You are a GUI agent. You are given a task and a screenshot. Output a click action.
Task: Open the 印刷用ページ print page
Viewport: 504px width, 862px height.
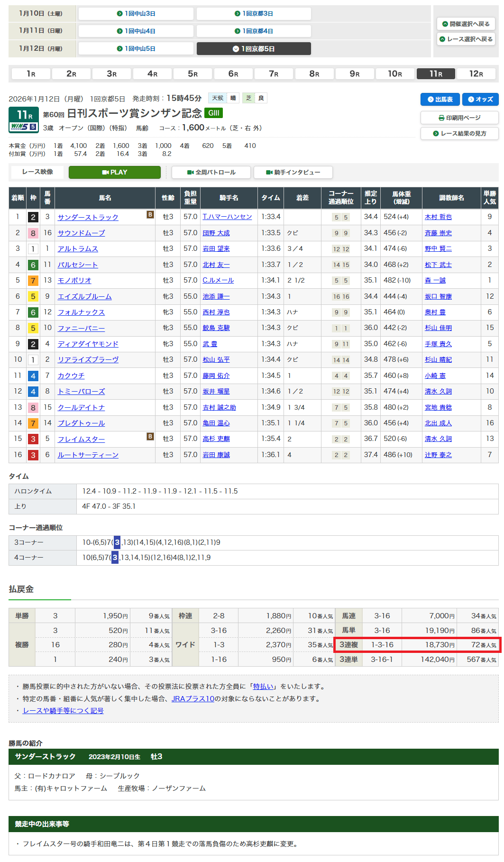[459, 118]
